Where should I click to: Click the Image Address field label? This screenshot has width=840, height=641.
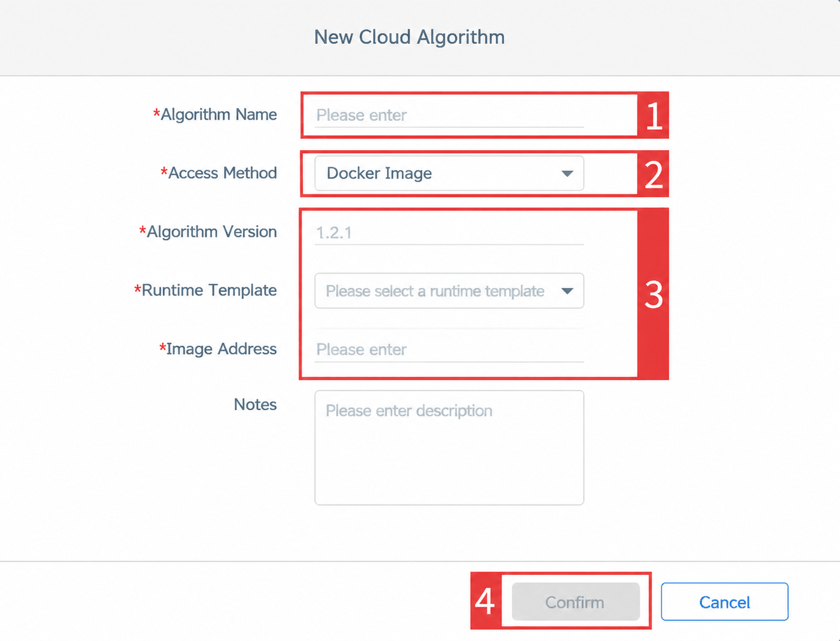[218, 349]
